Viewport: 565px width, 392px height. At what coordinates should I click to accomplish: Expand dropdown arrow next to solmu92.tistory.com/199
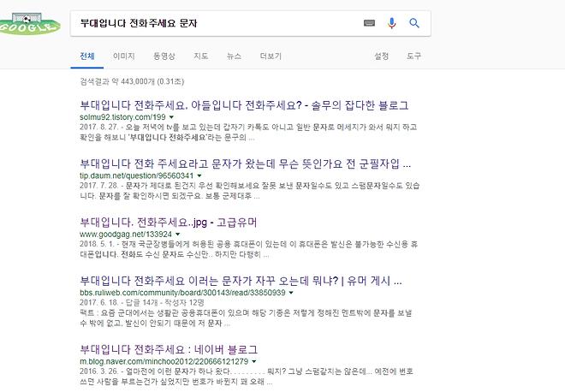(171, 117)
